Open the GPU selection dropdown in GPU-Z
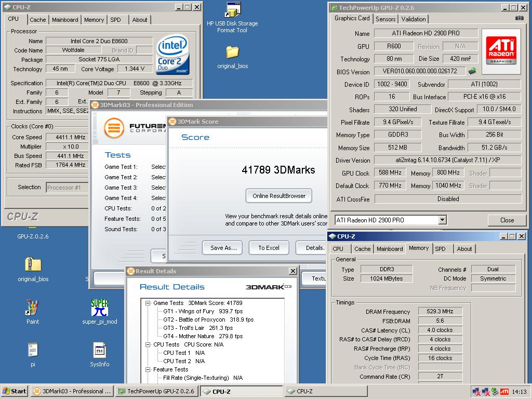 tap(442, 220)
